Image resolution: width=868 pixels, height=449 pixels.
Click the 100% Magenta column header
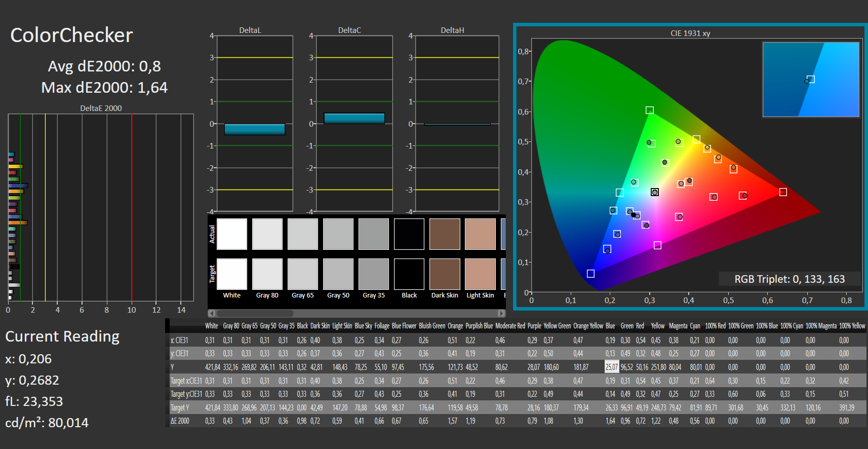click(821, 326)
